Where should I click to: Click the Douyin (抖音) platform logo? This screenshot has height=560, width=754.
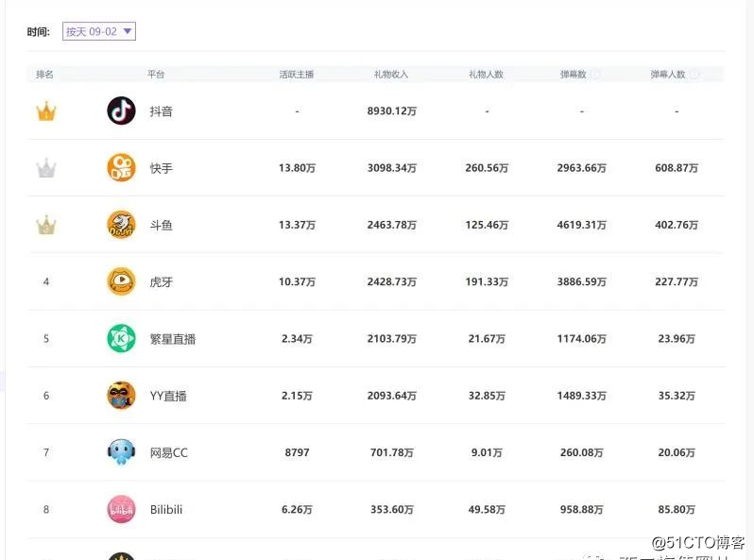[121, 111]
